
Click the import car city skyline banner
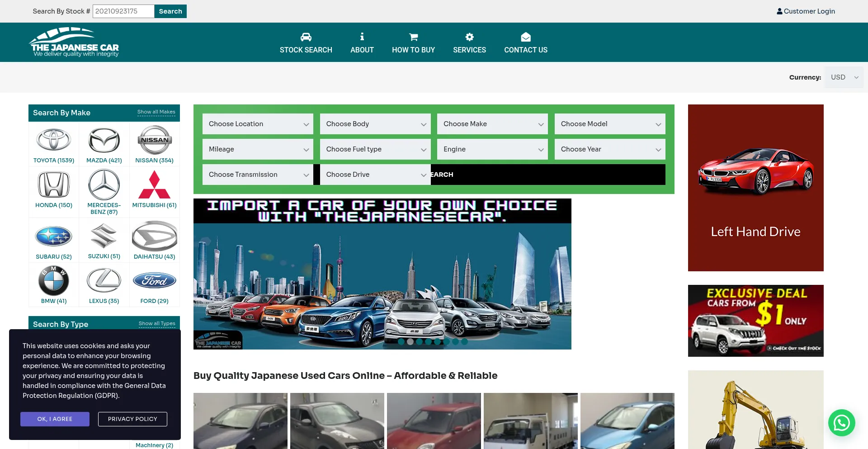382,274
